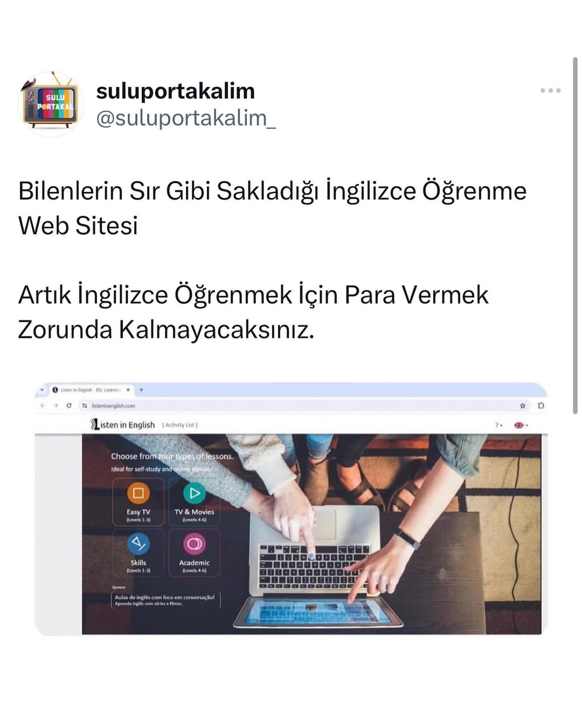Viewport: 582px width, 728px height.
Task: Go back with browser arrow
Action: (43, 406)
